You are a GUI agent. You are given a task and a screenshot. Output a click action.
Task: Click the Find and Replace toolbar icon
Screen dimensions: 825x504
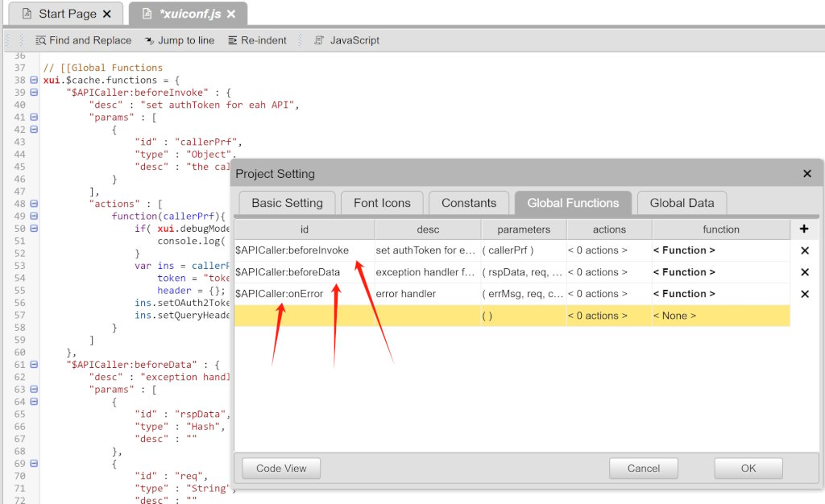coord(41,40)
